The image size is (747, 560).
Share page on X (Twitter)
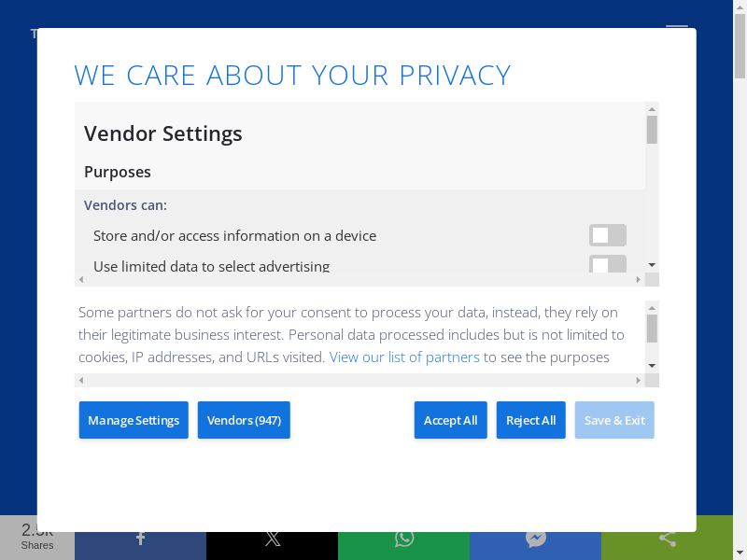point(272,539)
